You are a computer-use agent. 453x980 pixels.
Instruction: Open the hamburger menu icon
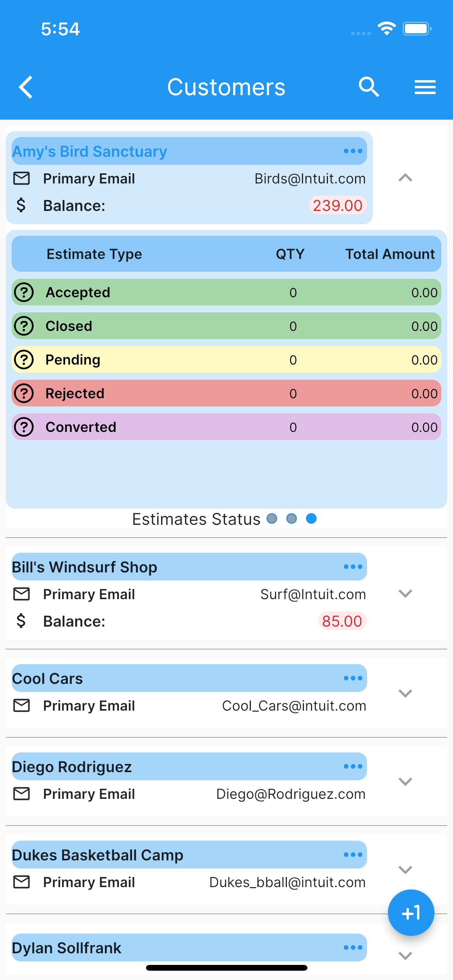tap(425, 87)
